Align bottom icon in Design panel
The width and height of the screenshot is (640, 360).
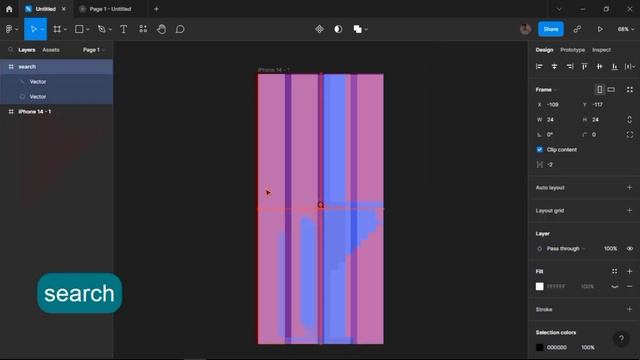tap(614, 66)
